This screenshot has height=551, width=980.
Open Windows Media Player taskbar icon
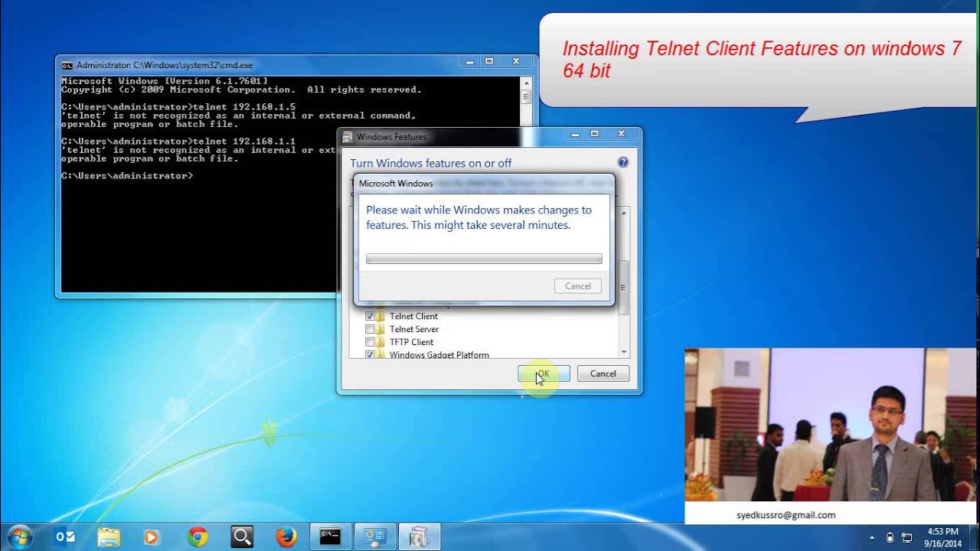point(152,537)
